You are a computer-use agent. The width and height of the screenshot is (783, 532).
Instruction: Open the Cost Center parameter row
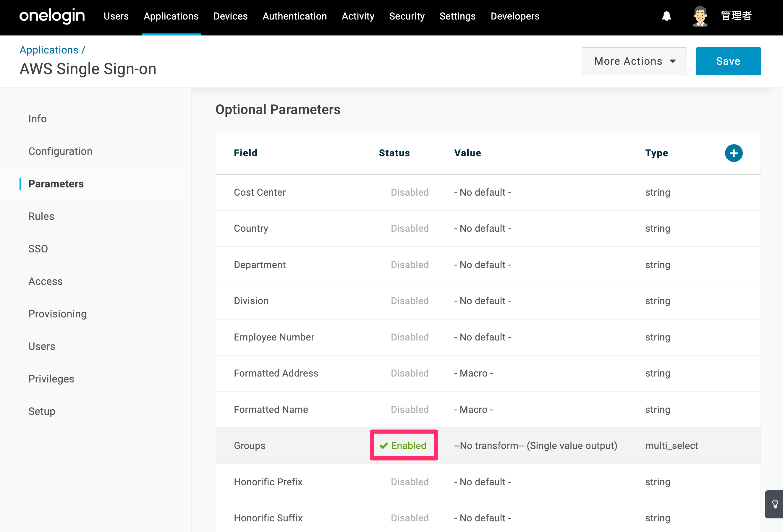488,193
